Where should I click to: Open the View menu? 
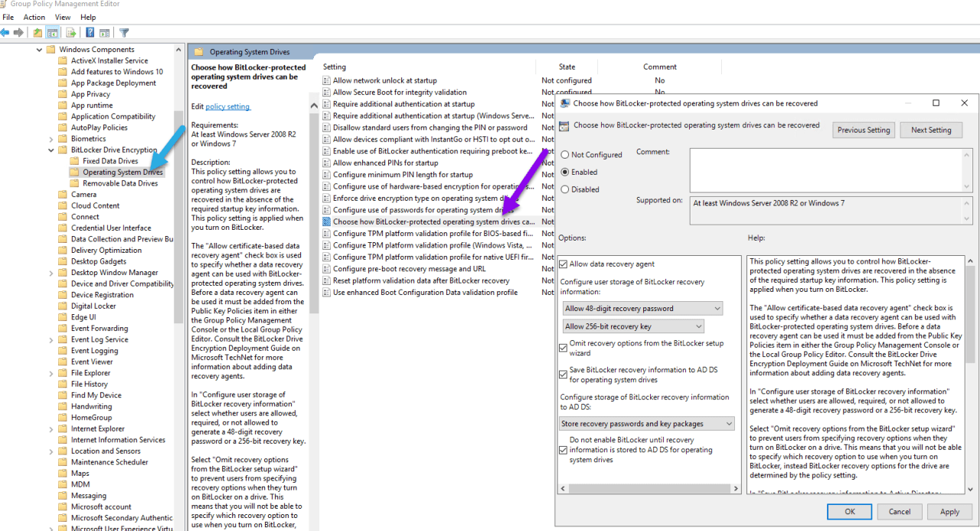(x=62, y=17)
